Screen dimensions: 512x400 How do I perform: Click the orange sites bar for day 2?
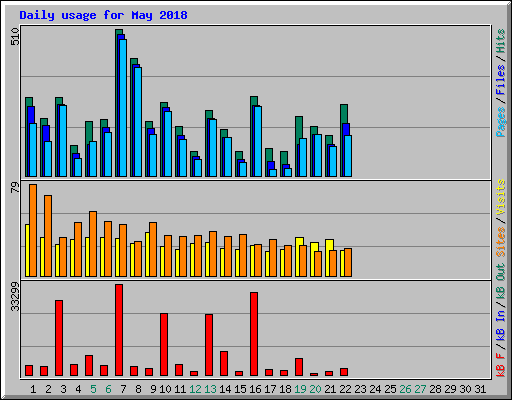[48, 236]
